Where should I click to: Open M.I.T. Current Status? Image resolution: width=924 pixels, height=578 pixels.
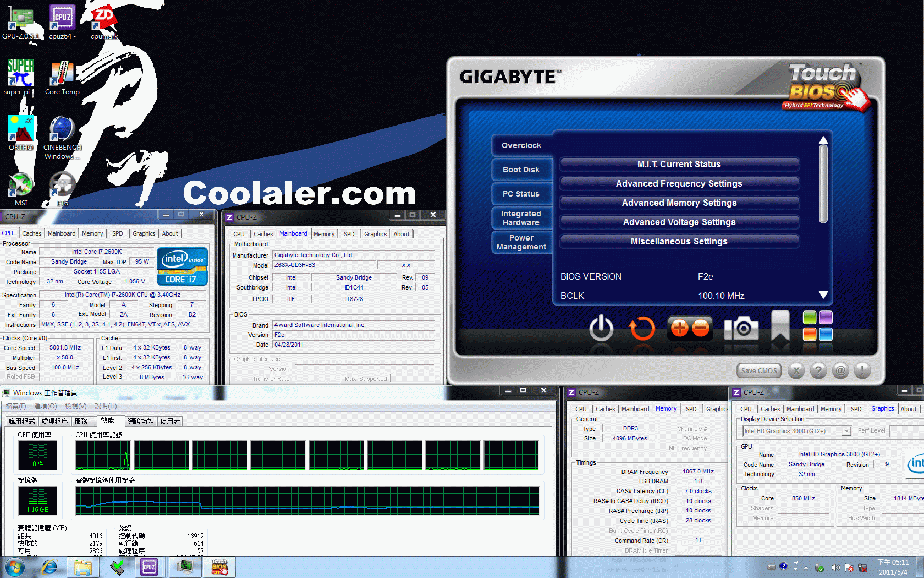coord(679,164)
